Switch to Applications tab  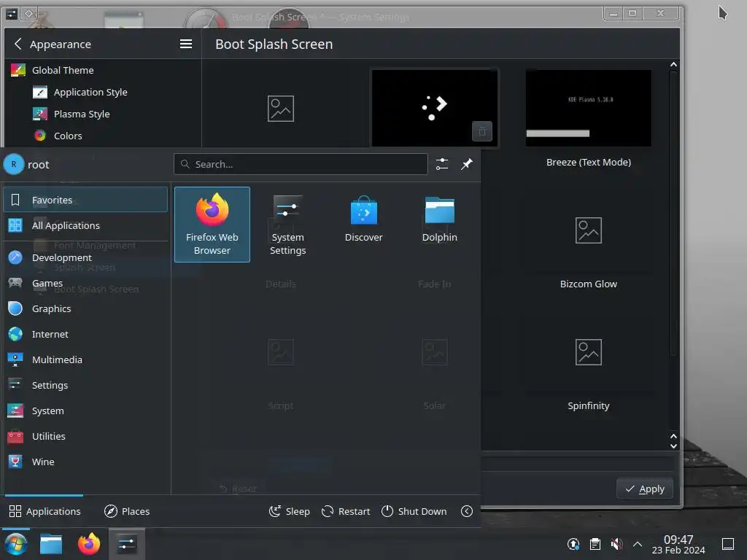click(x=44, y=511)
